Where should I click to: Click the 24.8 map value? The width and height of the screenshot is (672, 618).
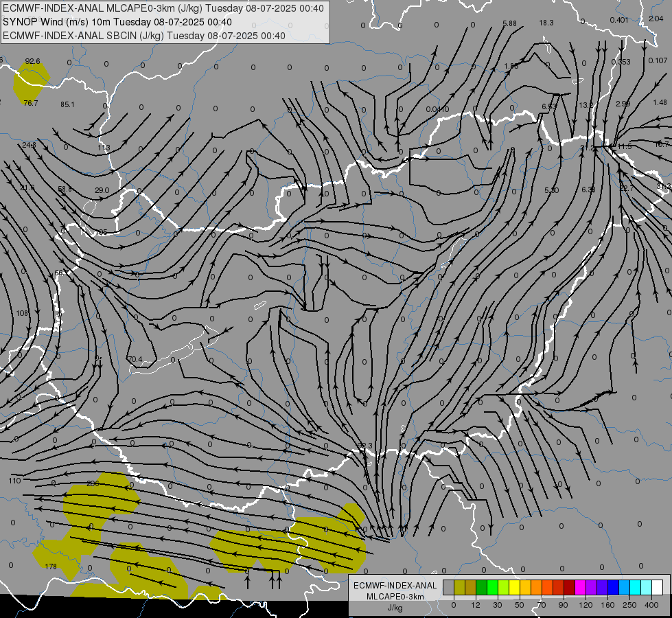29,145
